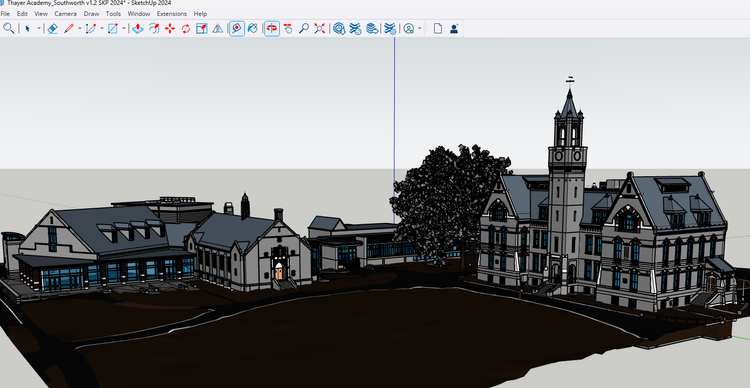750x388 pixels.
Task: Activate the Push/Pull tool
Action: click(138, 29)
